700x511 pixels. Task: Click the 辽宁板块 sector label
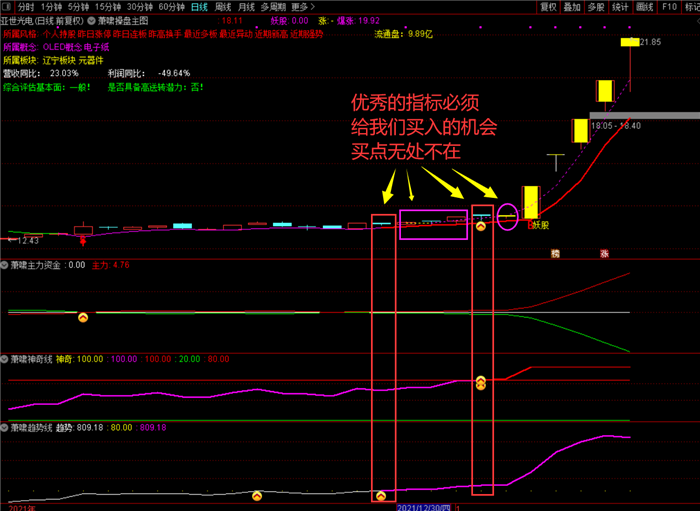click(59, 60)
